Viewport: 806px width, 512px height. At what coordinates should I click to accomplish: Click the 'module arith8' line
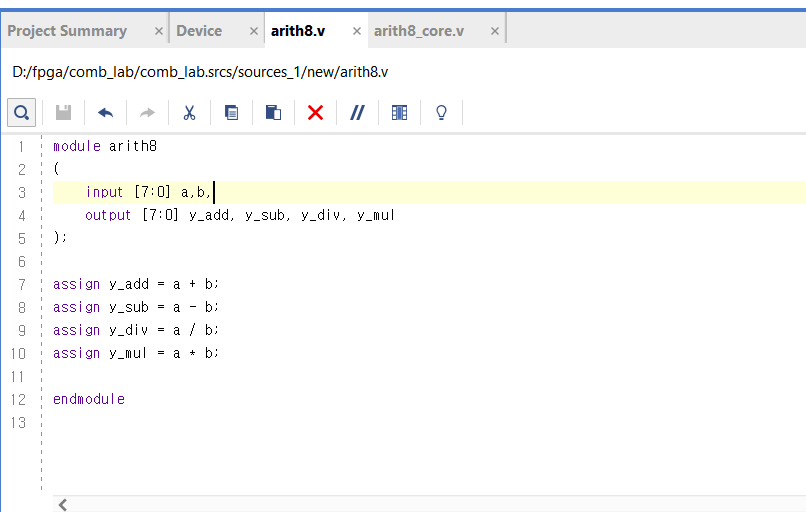coord(105,147)
